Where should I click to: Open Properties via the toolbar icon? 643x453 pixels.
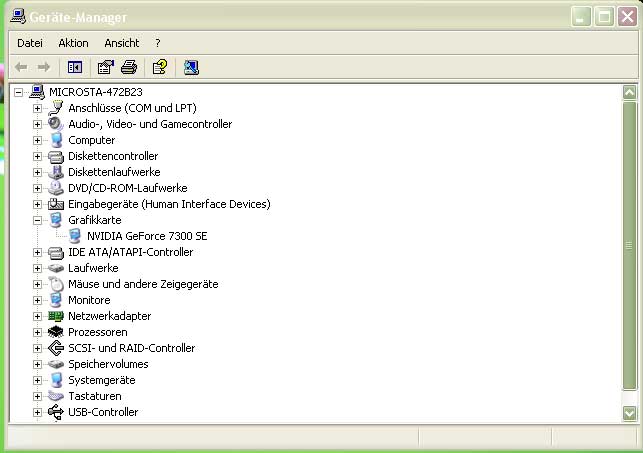[105, 67]
